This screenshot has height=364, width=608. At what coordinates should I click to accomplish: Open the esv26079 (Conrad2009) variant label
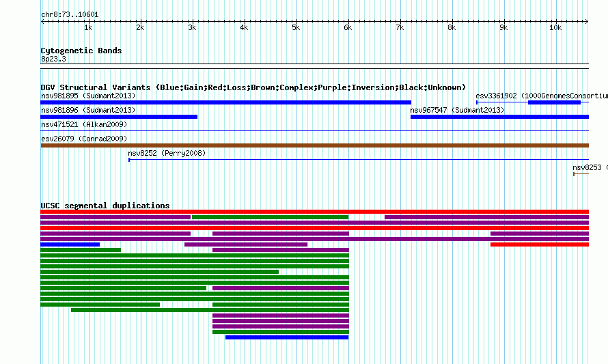(84, 139)
